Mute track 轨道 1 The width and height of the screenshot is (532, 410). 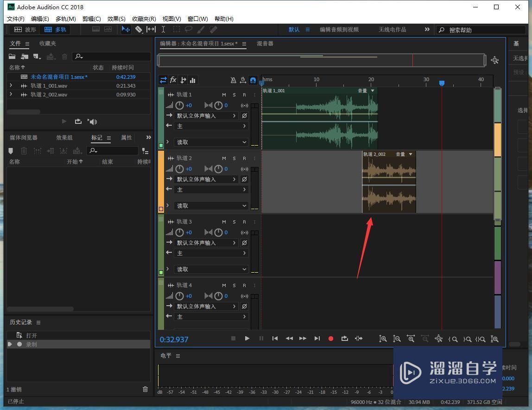pos(224,95)
